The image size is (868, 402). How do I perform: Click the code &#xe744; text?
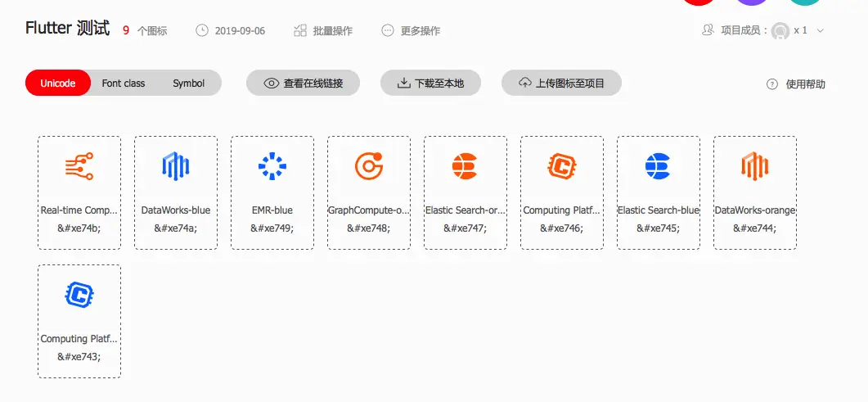[754, 228]
